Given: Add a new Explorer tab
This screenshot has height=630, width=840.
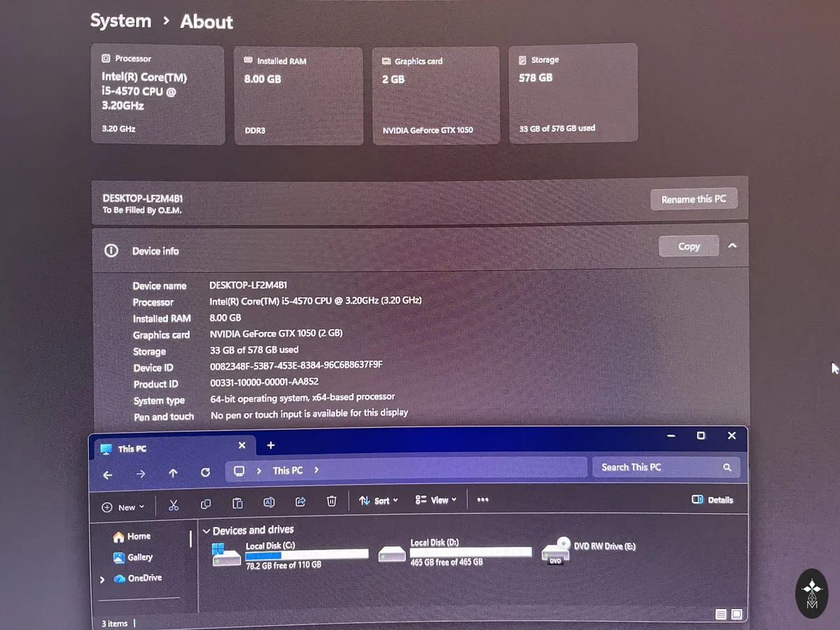Looking at the screenshot, I should click(271, 445).
